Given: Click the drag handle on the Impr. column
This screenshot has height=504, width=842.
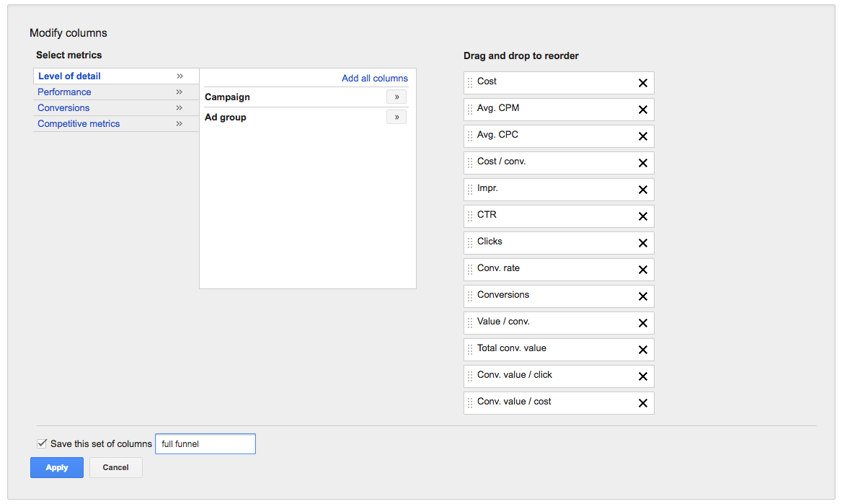Looking at the screenshot, I should 470,190.
